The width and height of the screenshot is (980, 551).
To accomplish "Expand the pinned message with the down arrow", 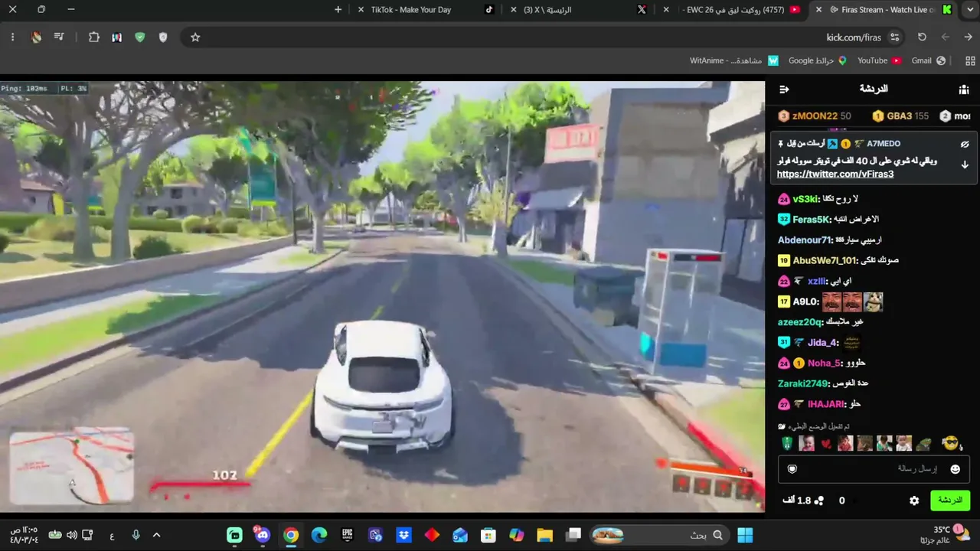I will [965, 165].
